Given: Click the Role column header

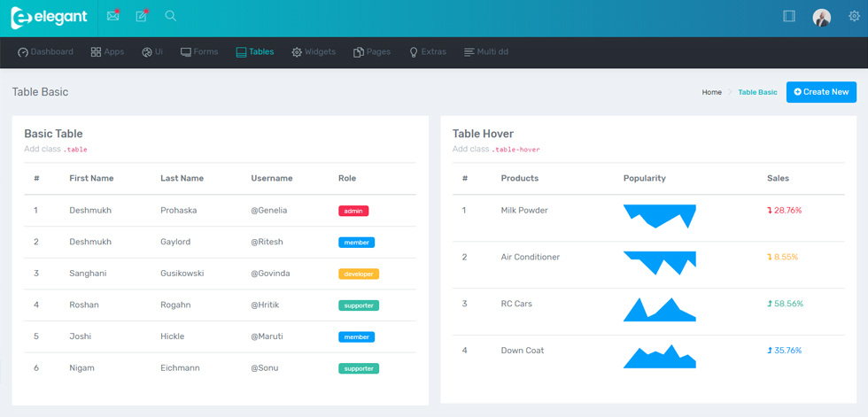Looking at the screenshot, I should pos(347,178).
